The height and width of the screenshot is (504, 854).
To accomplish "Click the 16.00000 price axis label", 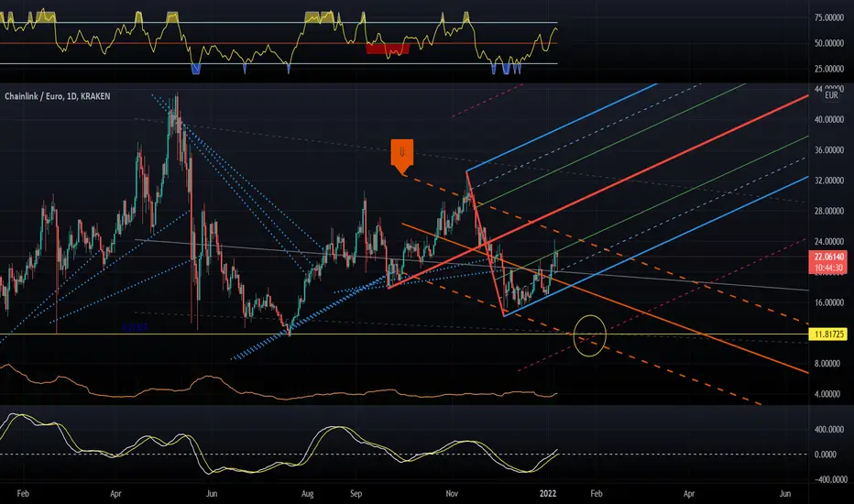I will (x=829, y=302).
